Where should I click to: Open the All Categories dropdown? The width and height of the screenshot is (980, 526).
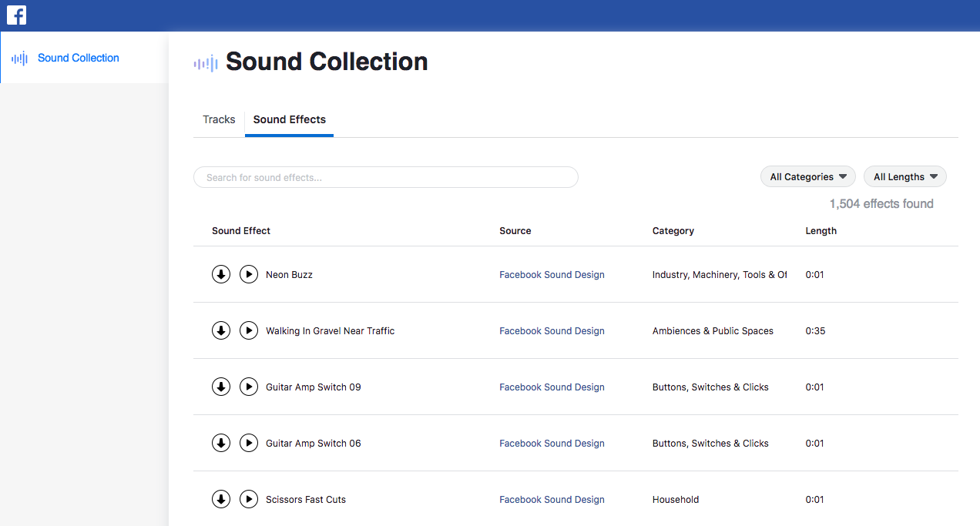tap(808, 176)
